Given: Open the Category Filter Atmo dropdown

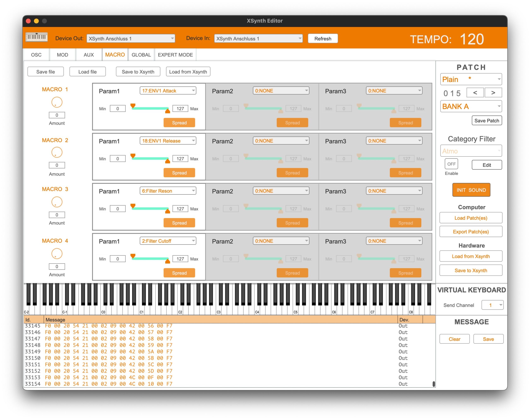Looking at the screenshot, I should [471, 151].
